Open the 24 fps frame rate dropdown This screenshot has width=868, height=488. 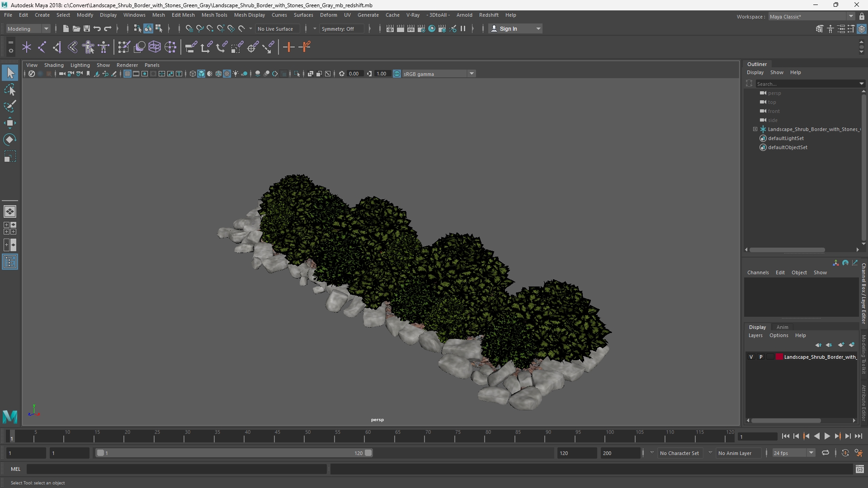click(x=793, y=453)
